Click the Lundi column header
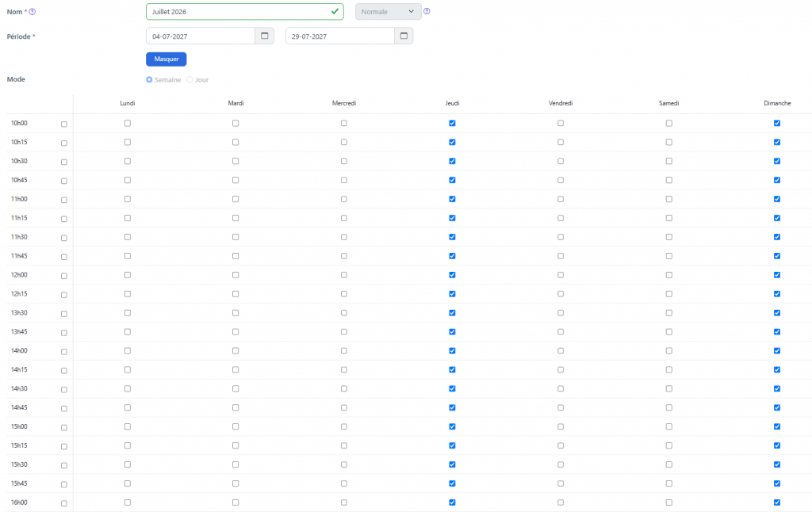The width and height of the screenshot is (812, 512). tap(128, 103)
